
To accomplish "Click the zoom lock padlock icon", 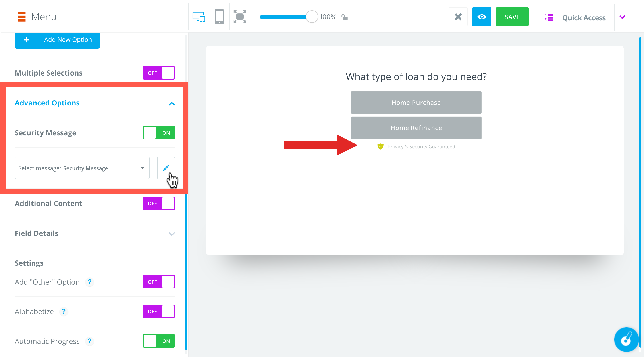I will (x=345, y=17).
